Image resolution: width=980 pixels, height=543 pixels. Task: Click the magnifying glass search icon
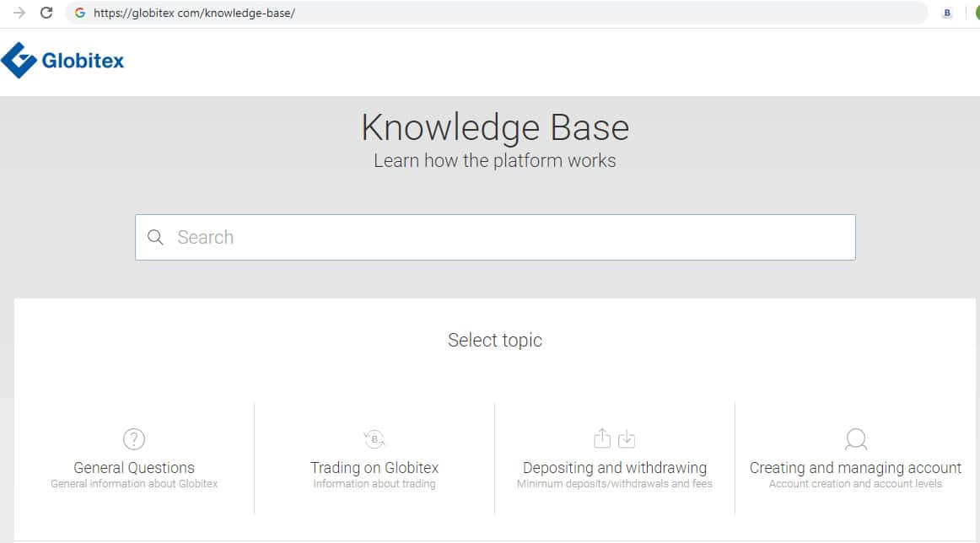pos(155,238)
